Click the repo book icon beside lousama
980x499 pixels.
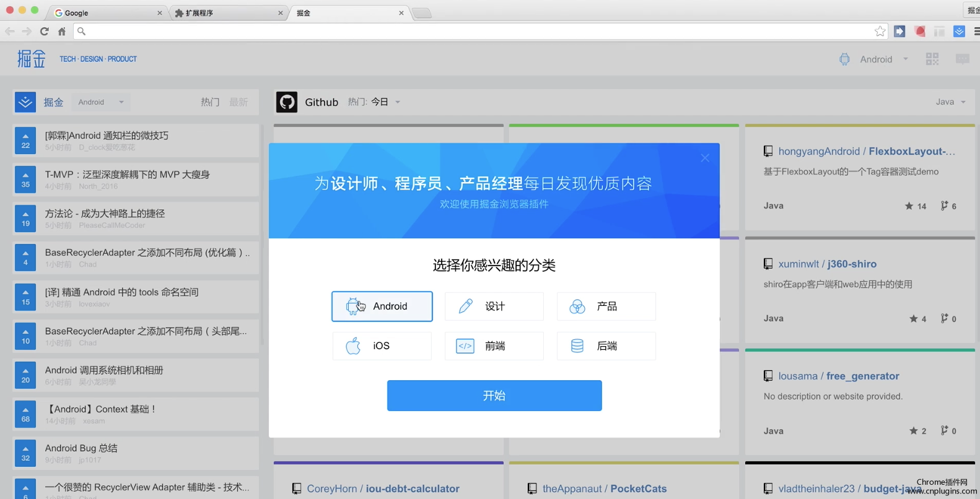(768, 376)
